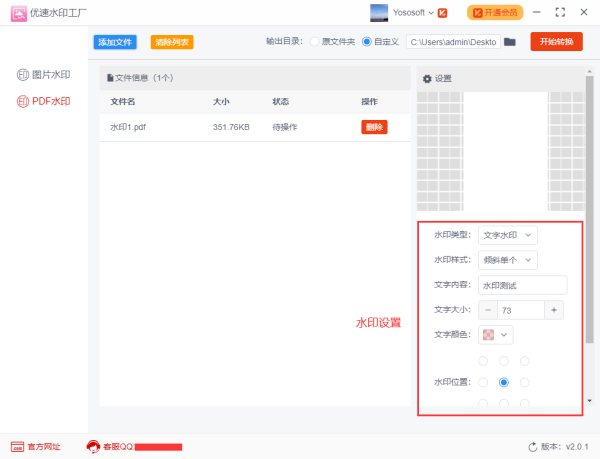Switch to 图片水印 sidebar tab
Image resolution: width=600 pixels, height=459 pixels.
[45, 75]
